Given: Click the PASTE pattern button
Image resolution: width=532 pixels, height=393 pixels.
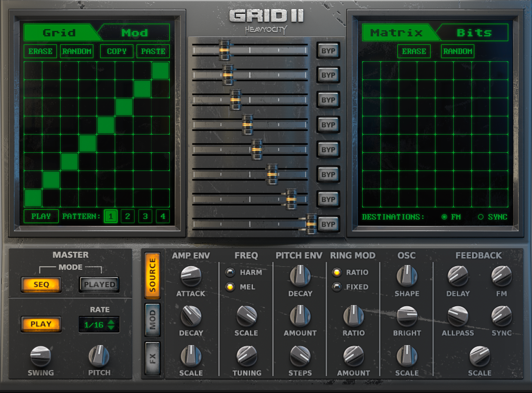Looking at the screenshot, I should tap(153, 51).
